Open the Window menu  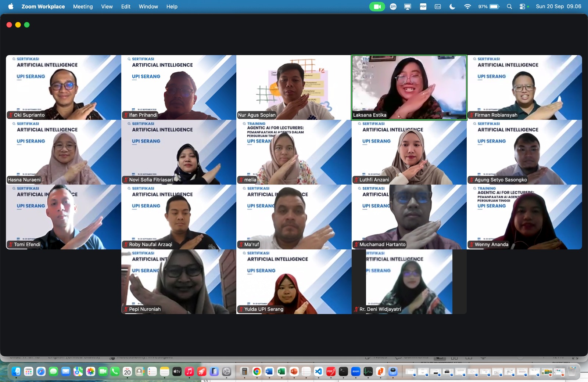(x=148, y=7)
